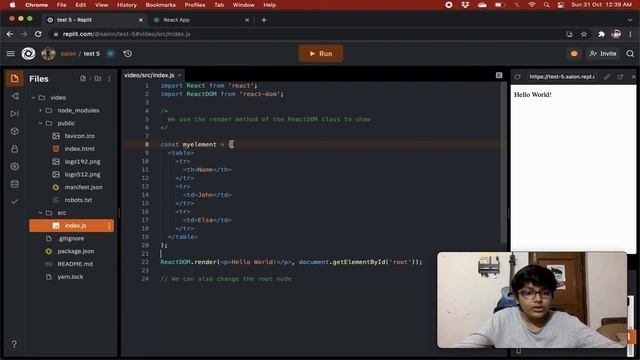Edit the preview URL pencil icon

(x=607, y=76)
